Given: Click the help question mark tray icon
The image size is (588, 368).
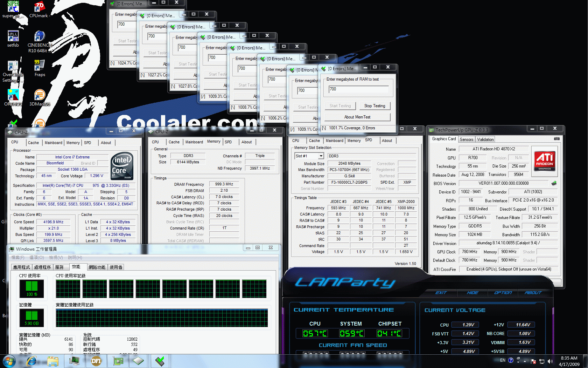Looking at the screenshot, I should [x=511, y=360].
